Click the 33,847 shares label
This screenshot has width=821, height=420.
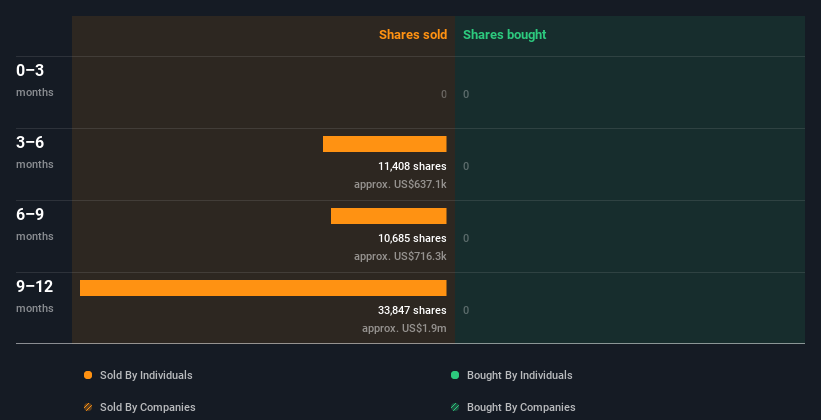click(x=413, y=311)
